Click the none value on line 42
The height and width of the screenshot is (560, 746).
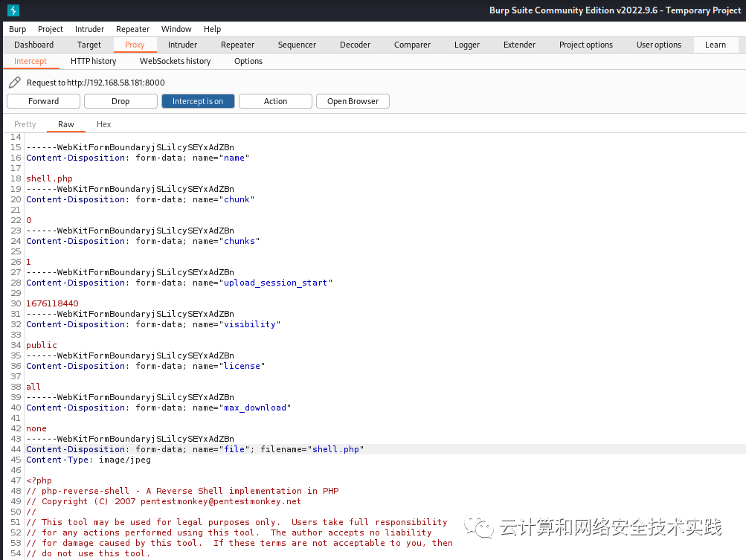36,428
